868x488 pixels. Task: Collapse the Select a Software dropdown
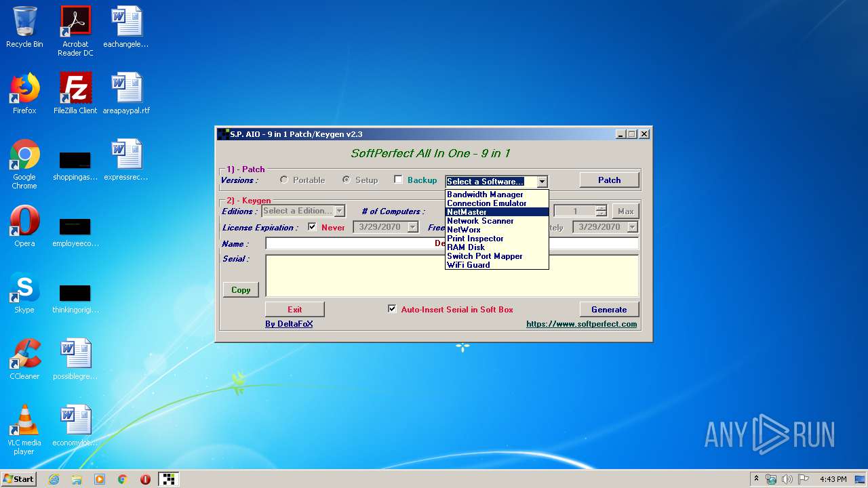pyautogui.click(x=542, y=182)
